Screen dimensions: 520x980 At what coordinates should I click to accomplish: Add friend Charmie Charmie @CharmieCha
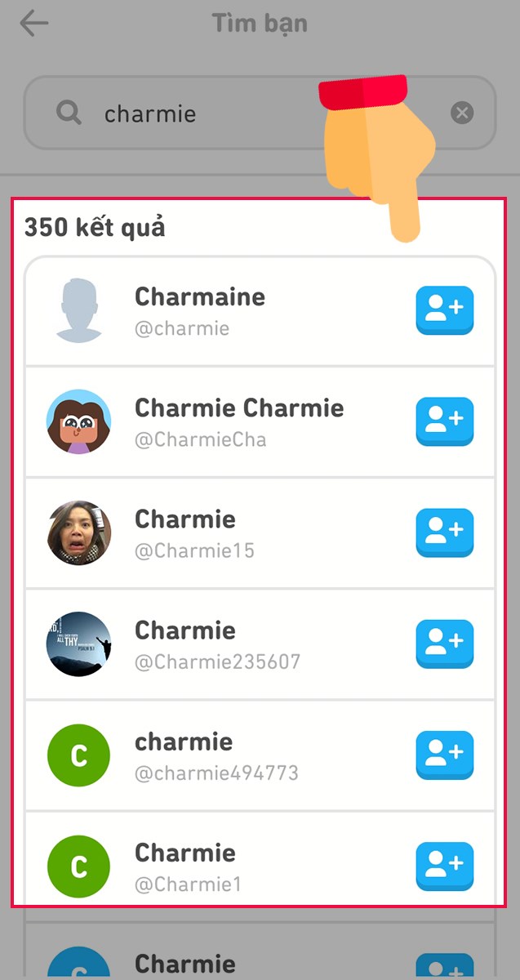444,421
